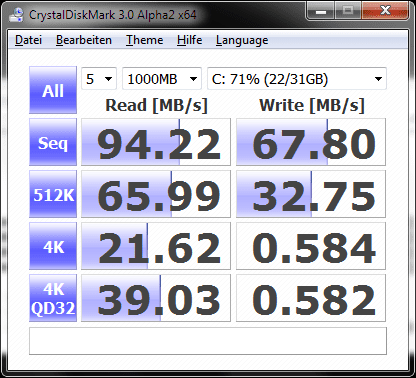Click the empty comment field at bottom
Image resolution: width=416 pixels, height=378 pixels.
(208, 341)
